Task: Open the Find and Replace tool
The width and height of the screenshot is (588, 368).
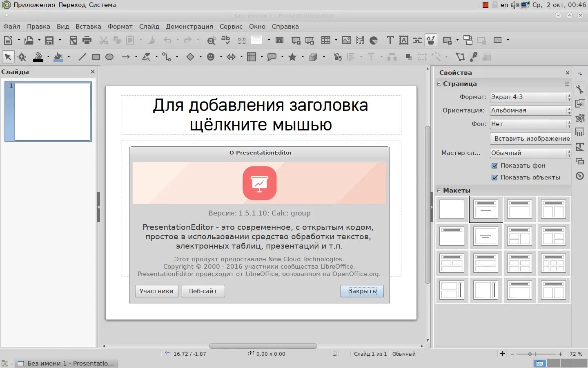Action: (x=211, y=40)
